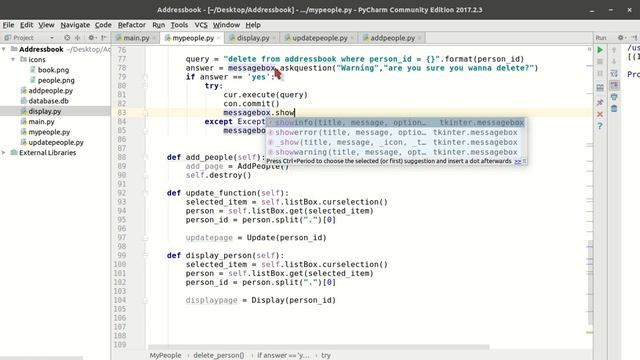Open Run panel settings gear
The width and height of the screenshot is (640, 360).
[x=621, y=38]
